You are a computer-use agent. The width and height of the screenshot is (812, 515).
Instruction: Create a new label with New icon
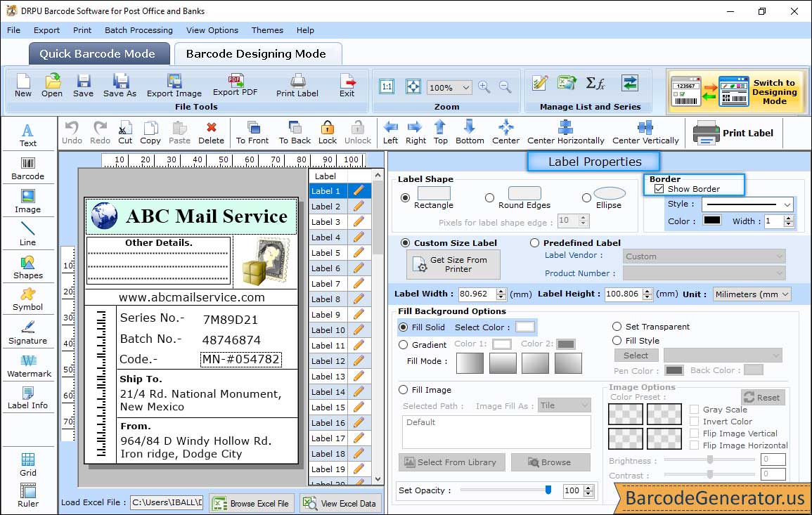pos(22,86)
